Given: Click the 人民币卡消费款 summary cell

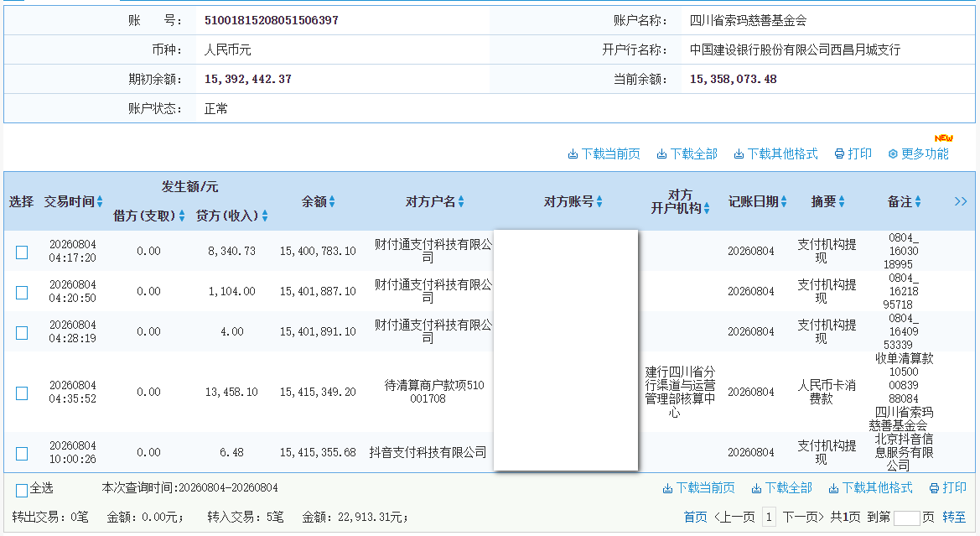Looking at the screenshot, I should 827,392.
